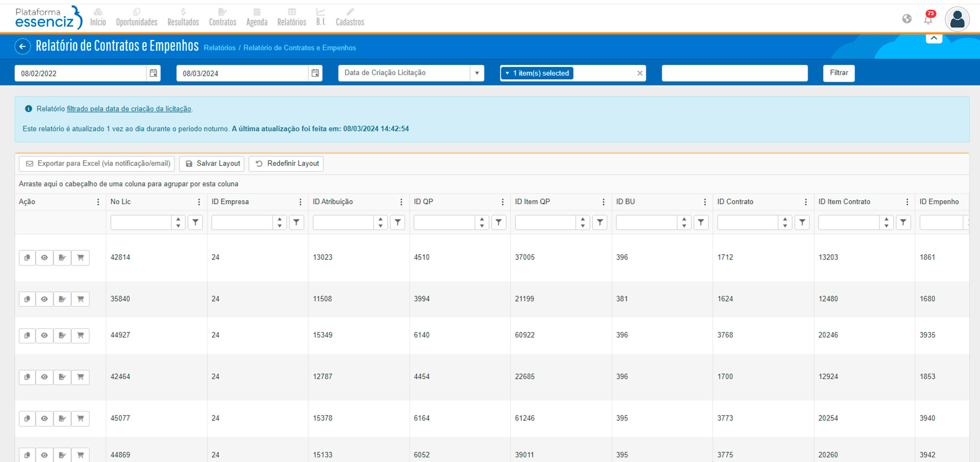This screenshot has width=980, height=462.
Task: Open the user profile avatar
Action: 957,19
